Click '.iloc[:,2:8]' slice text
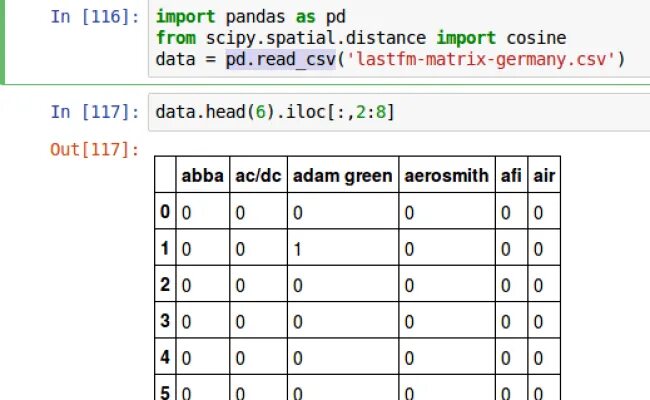Viewport: 650px width, 400px height. click(335, 112)
